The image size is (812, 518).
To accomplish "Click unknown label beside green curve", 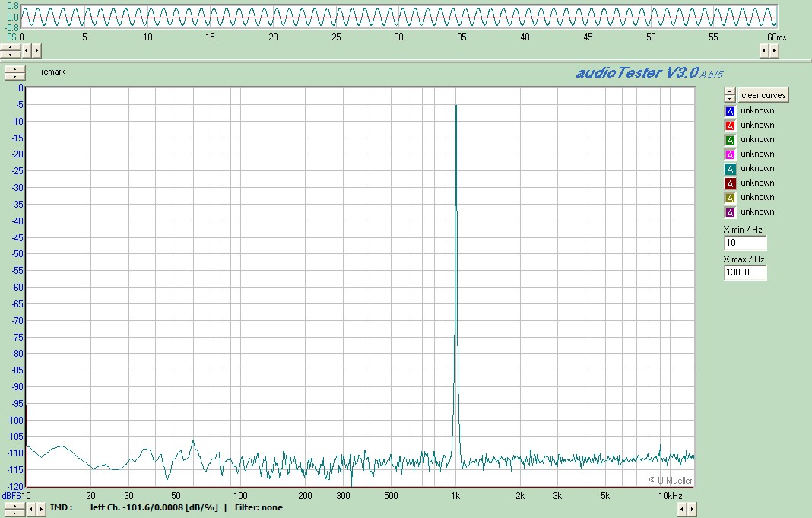I will tap(757, 139).
